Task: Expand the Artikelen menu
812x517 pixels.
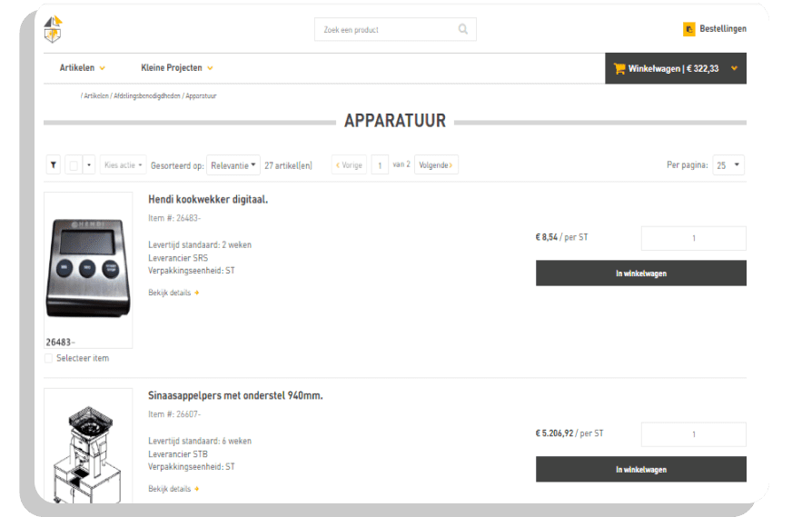Action: click(83, 68)
